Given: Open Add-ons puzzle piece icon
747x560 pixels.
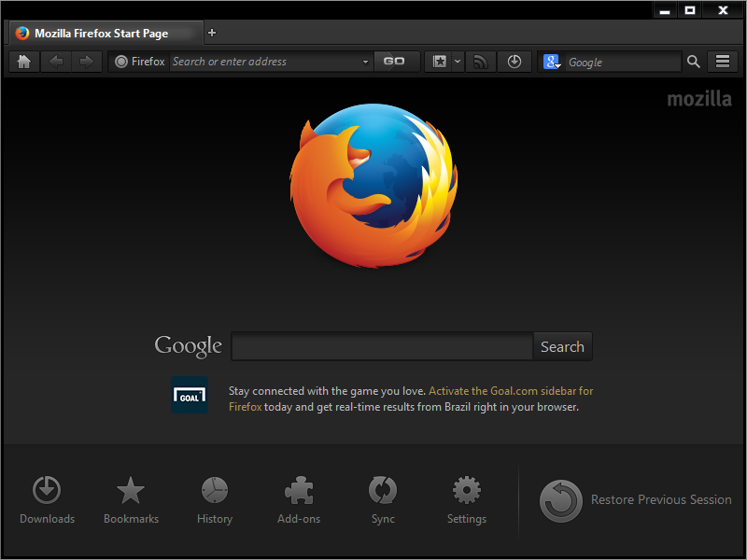Looking at the screenshot, I should pos(299,500).
